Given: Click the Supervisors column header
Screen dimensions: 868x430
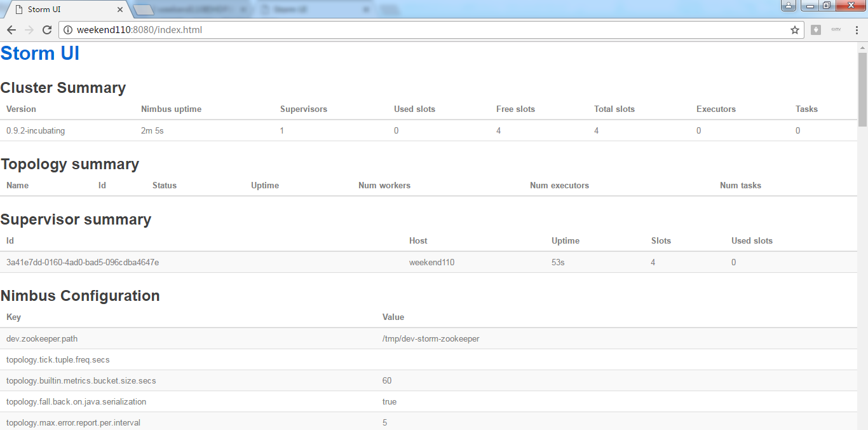Looking at the screenshot, I should pos(304,109).
